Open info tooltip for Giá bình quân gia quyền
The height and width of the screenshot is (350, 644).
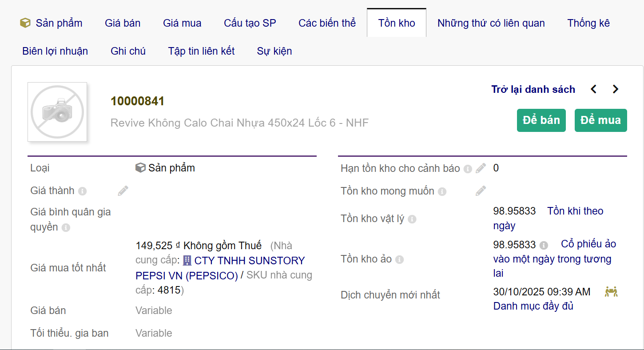(66, 227)
